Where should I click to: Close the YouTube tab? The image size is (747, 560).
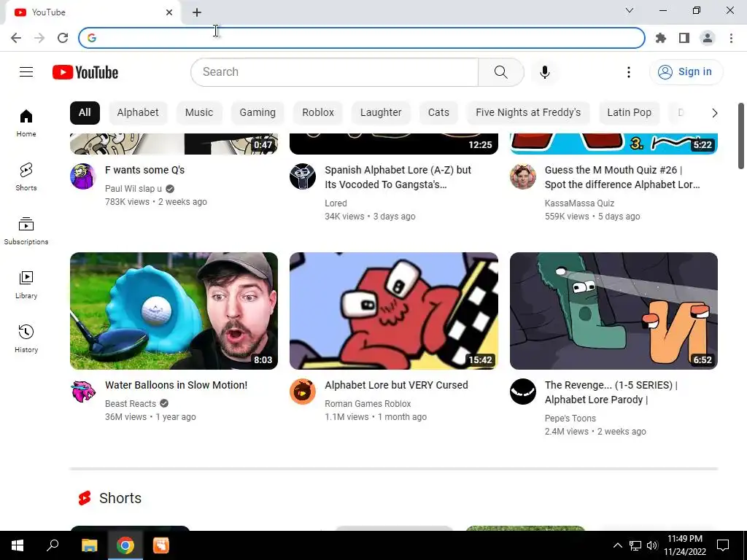169,12
